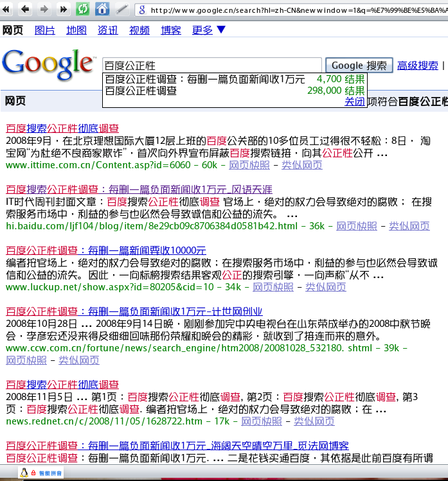448x481 pixels.
Task: Click the pencil edit toolbar icon
Action: (122, 9)
